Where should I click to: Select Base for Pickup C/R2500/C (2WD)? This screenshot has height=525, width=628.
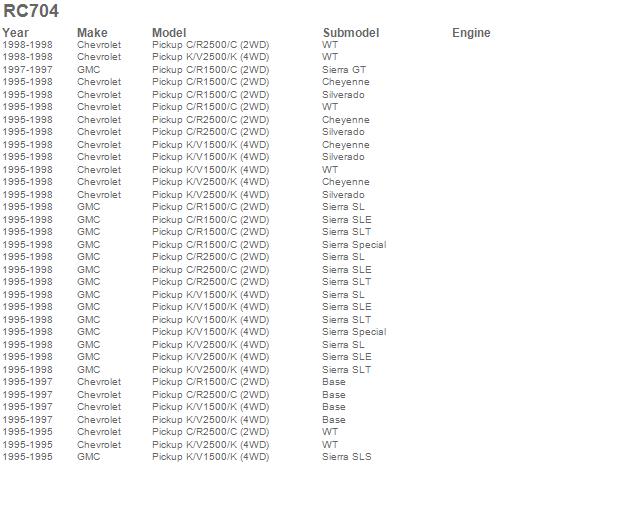pos(334,395)
